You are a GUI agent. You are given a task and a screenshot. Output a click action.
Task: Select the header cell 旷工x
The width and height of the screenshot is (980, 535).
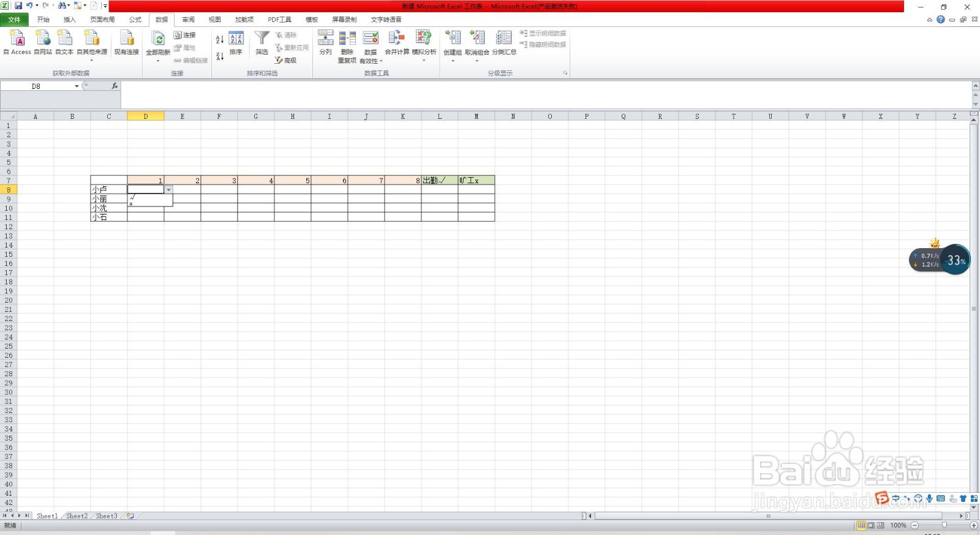(x=477, y=180)
